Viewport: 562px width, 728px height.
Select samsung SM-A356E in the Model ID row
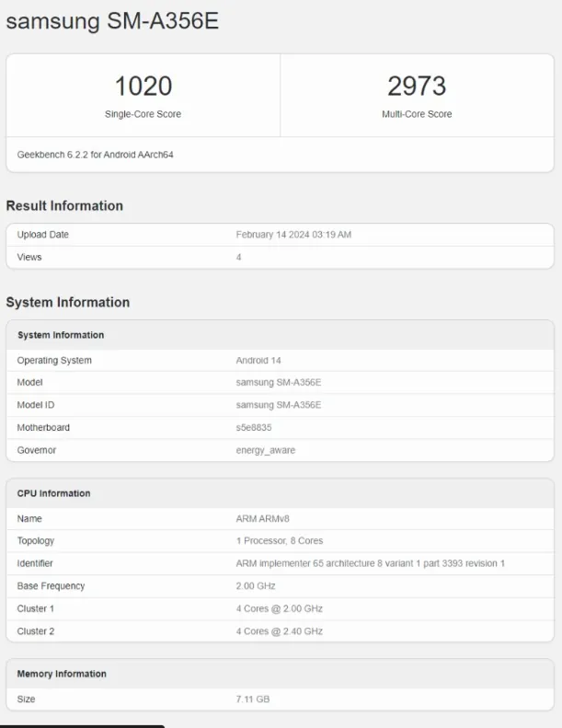[279, 405]
